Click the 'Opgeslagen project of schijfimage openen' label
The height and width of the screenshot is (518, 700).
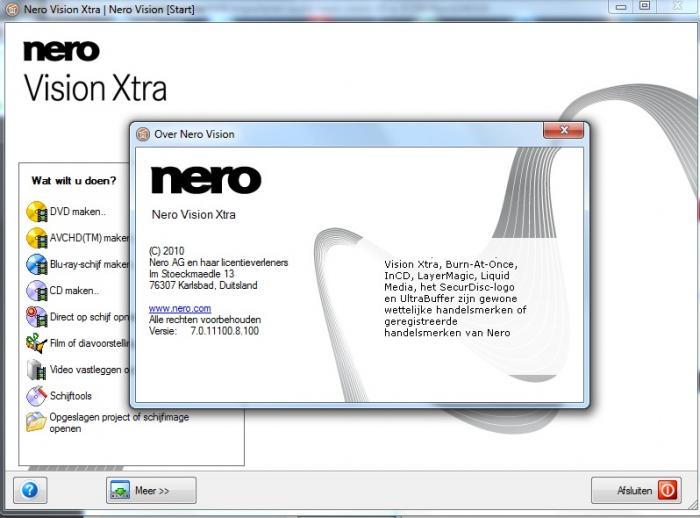coord(119,422)
